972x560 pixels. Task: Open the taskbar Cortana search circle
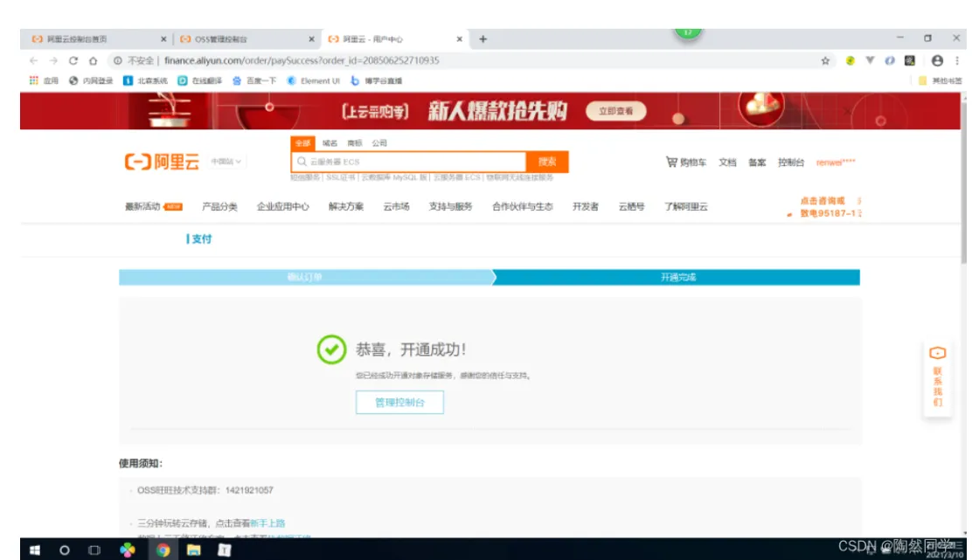pos(65,550)
